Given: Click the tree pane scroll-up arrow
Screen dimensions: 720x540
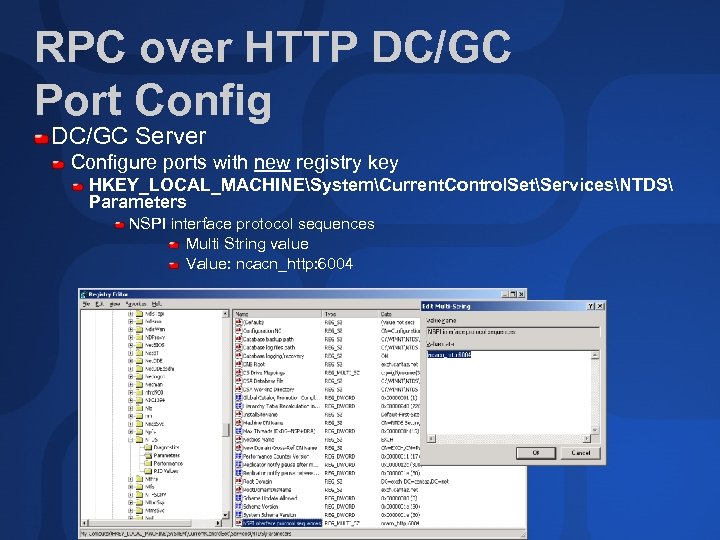Looking at the screenshot, I should 225,314.
